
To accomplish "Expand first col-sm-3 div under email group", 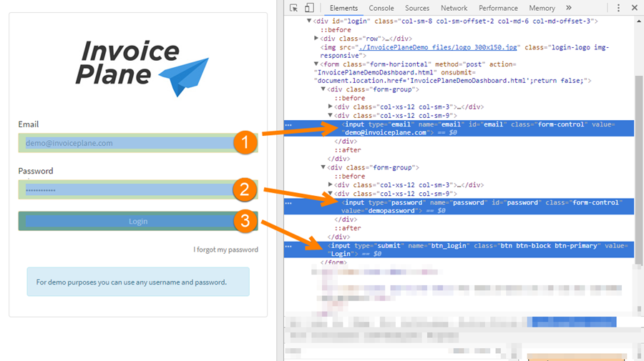I will pos(330,107).
